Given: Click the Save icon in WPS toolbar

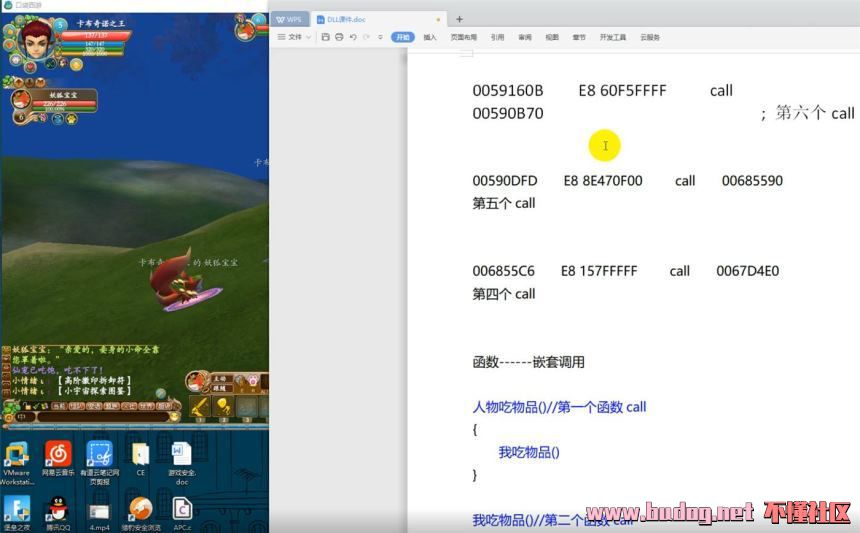Looking at the screenshot, I should click(324, 37).
